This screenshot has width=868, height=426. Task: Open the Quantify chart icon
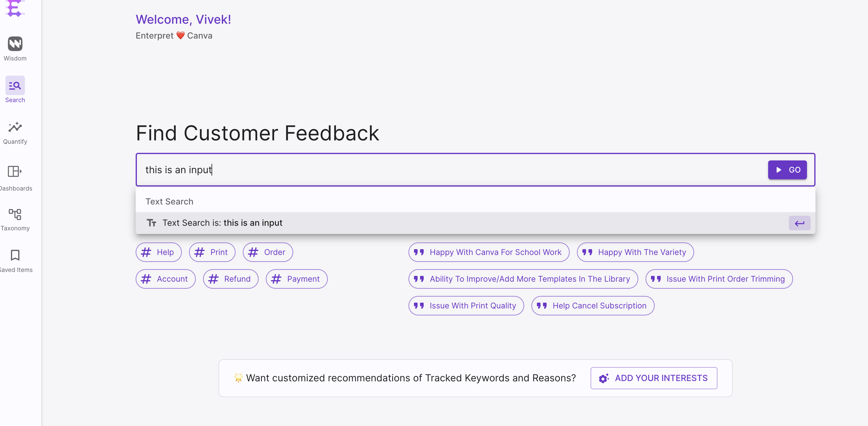pyautogui.click(x=15, y=128)
